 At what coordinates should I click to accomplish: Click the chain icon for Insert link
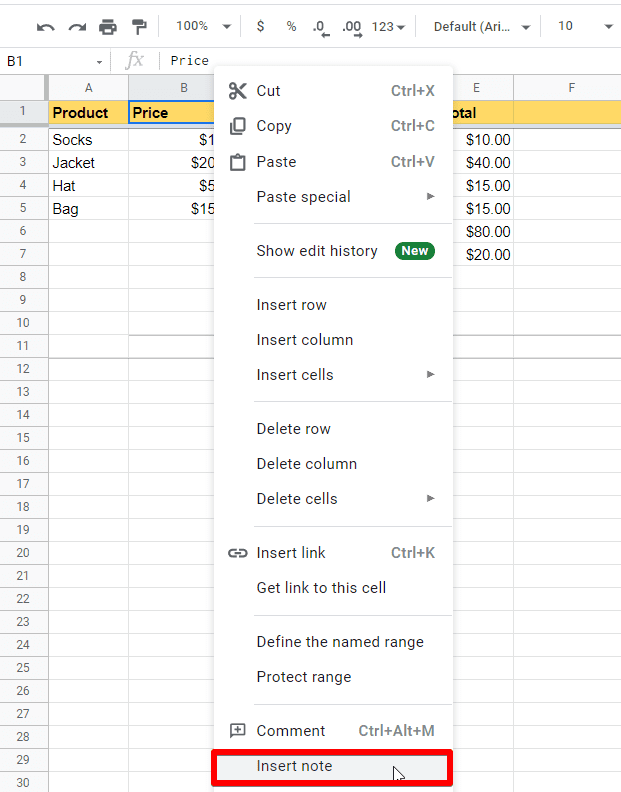click(x=237, y=553)
